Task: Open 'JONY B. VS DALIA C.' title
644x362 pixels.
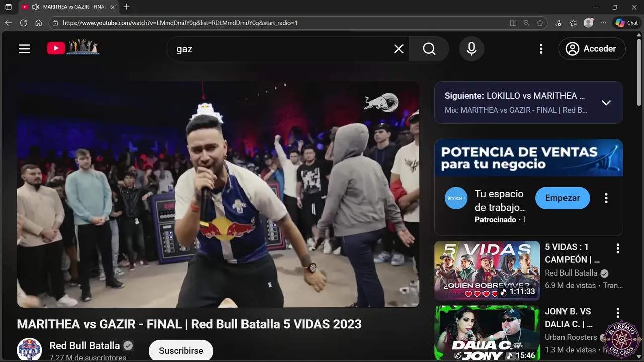Action: click(x=569, y=318)
